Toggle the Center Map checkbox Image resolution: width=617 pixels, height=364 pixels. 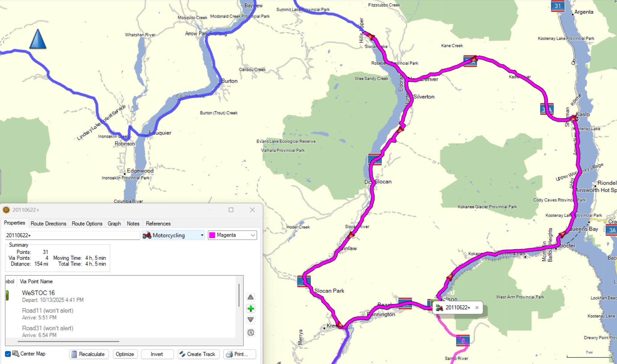coord(8,354)
